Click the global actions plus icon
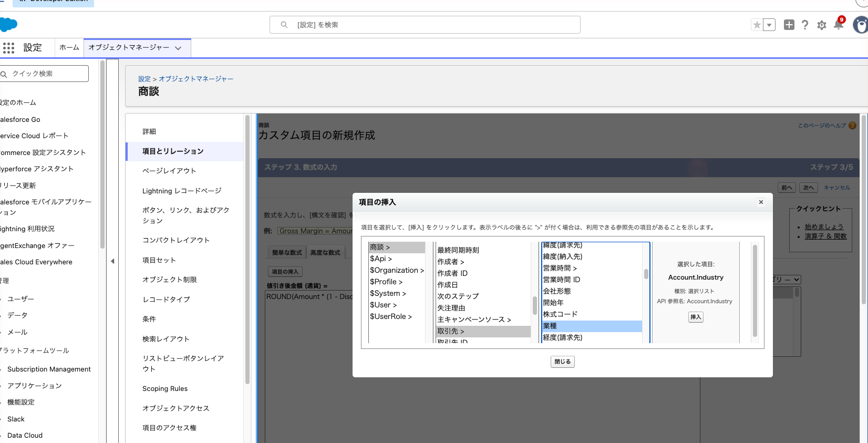Image resolution: width=868 pixels, height=443 pixels. click(789, 25)
